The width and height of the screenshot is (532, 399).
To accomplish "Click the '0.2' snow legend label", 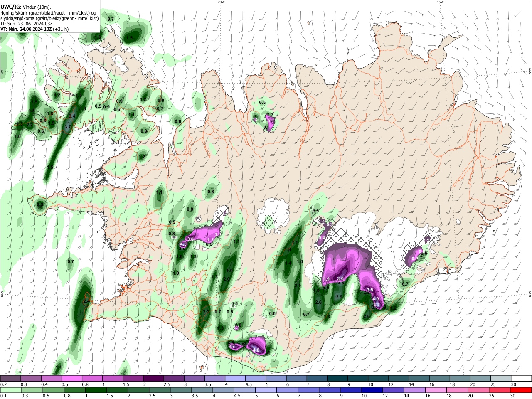I will [3, 384].
